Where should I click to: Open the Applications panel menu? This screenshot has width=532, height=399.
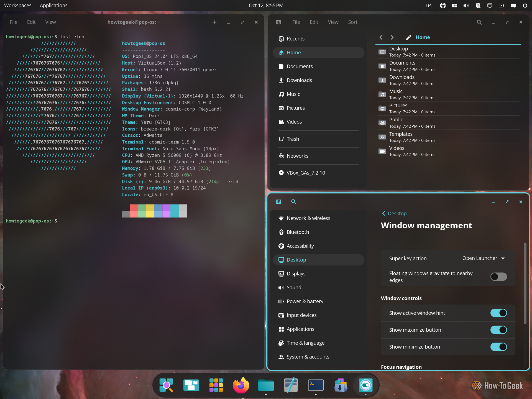53,6
